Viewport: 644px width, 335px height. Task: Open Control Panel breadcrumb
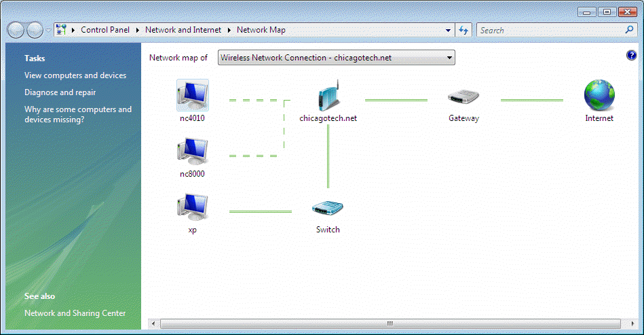(105, 30)
